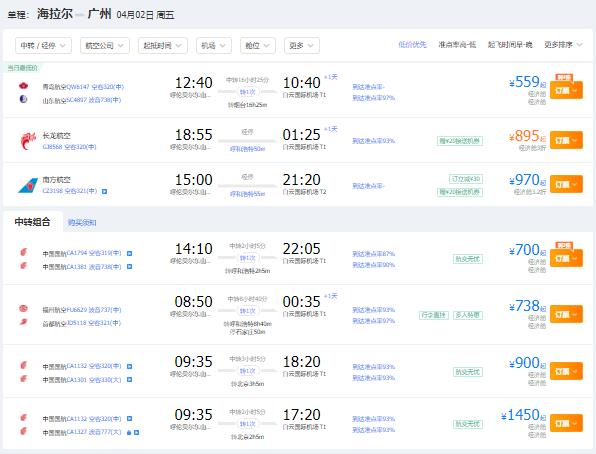Image resolution: width=596 pixels, height=454 pixels.
Task: Click flight number QW6147 空客320(中)
Action: pos(95,87)
